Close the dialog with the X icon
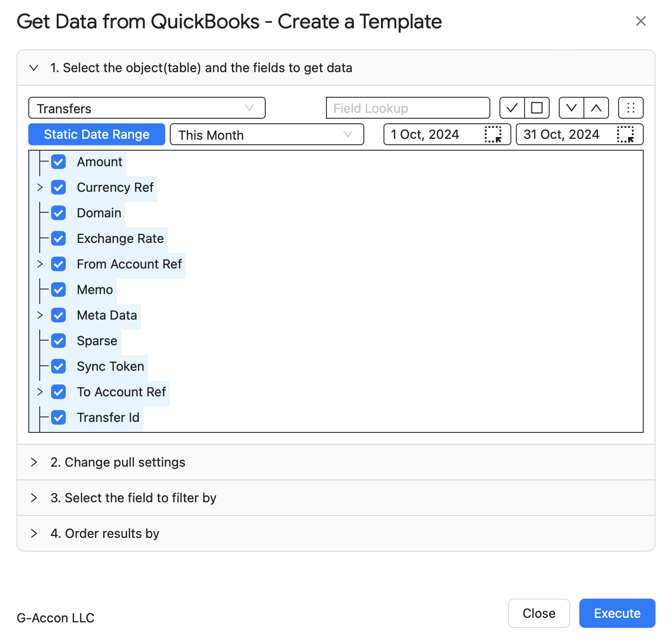The height and width of the screenshot is (642, 672). click(641, 21)
